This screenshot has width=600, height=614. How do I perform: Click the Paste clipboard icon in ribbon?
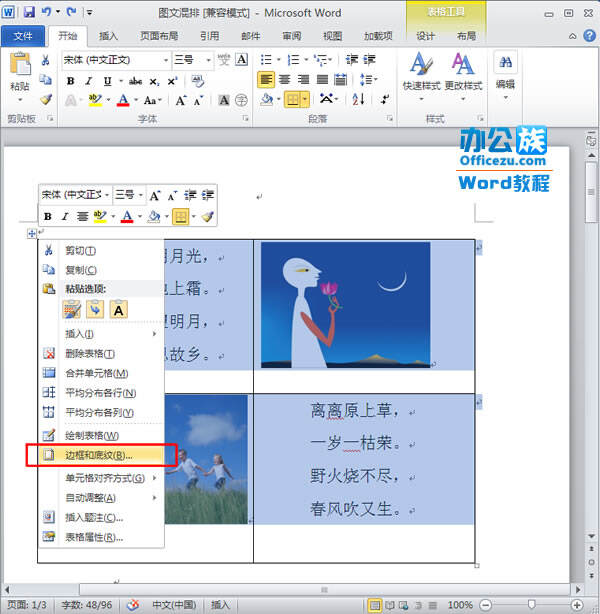[x=20, y=63]
